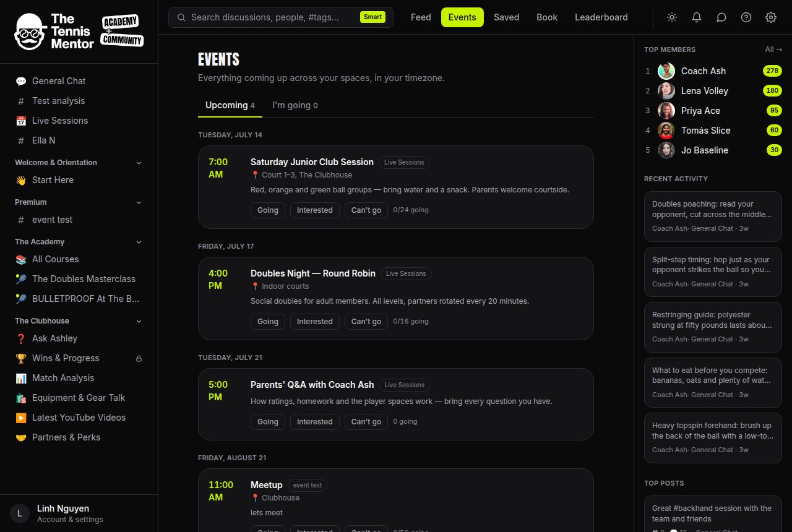Click the Start Here waving hand icon

(x=21, y=180)
